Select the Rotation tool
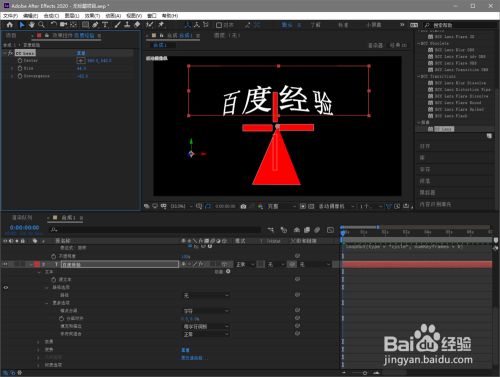 (x=54, y=25)
